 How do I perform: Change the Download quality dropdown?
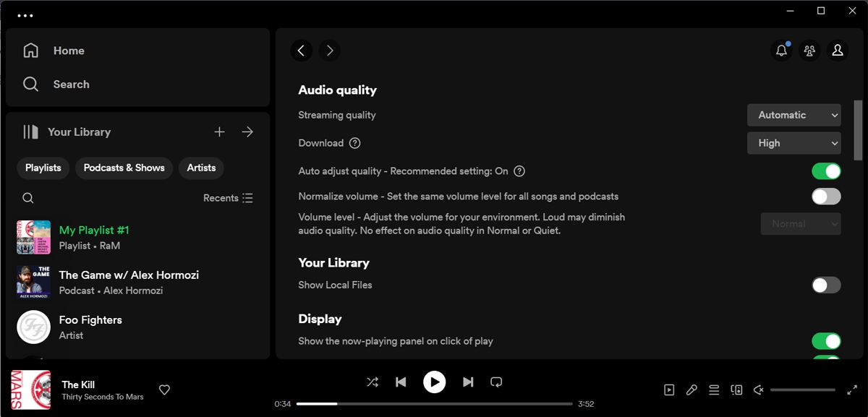(793, 142)
